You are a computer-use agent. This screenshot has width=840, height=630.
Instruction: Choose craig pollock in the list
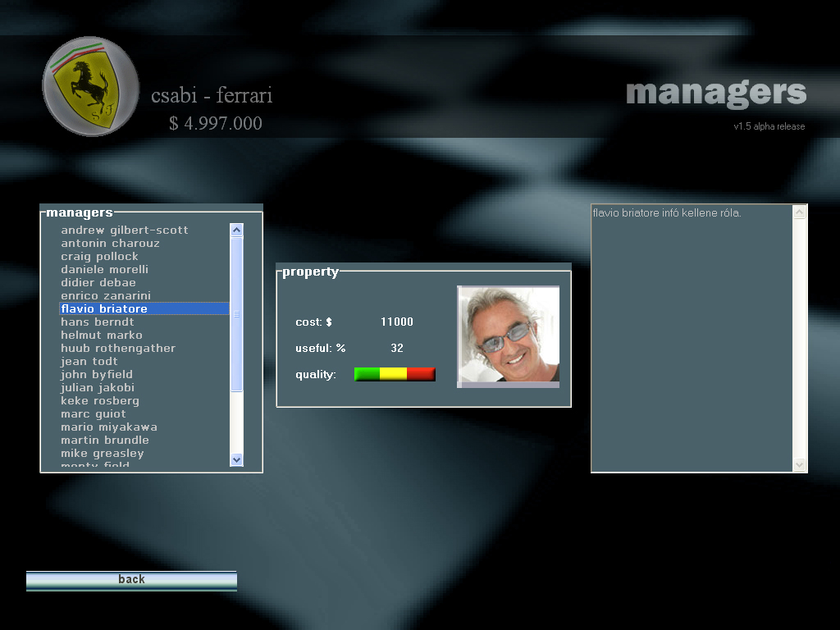(99, 256)
